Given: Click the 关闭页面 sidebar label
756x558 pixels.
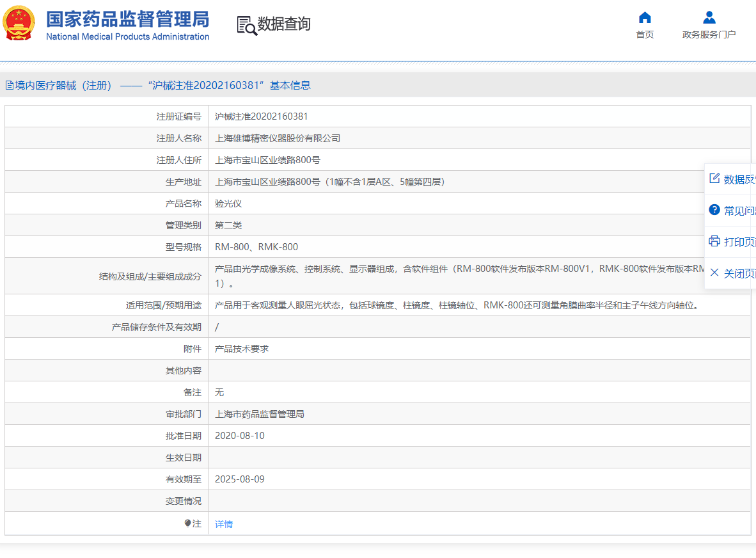Looking at the screenshot, I should tap(739, 273).
